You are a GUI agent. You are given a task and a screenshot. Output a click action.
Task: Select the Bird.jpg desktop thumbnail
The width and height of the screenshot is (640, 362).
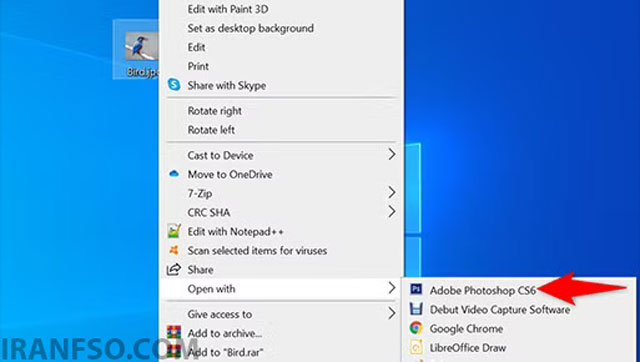click(x=139, y=50)
